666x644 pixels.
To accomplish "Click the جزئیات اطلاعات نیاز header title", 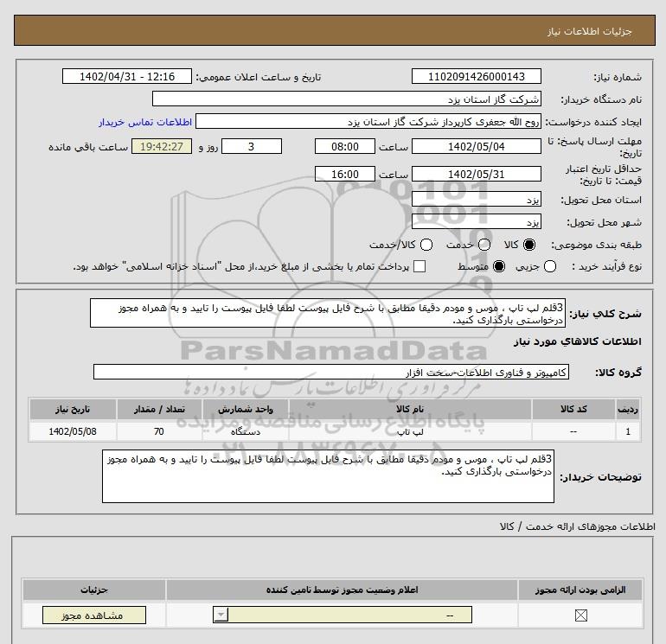I will (590, 32).
